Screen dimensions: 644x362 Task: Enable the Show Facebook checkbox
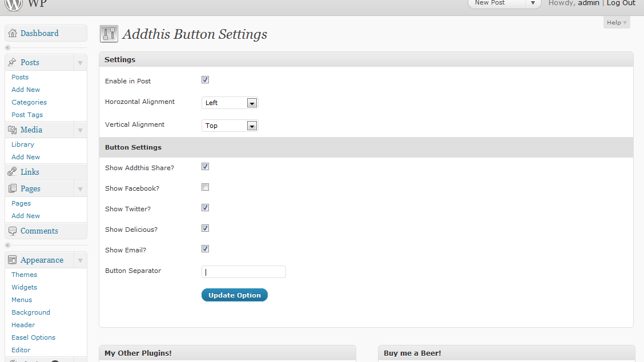[206, 187]
